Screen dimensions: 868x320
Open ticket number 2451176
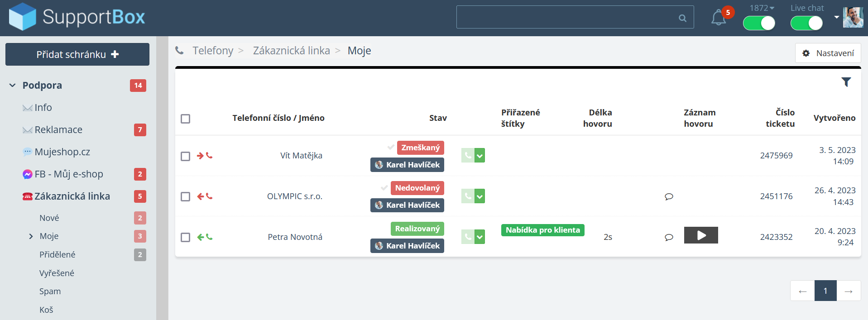(776, 196)
